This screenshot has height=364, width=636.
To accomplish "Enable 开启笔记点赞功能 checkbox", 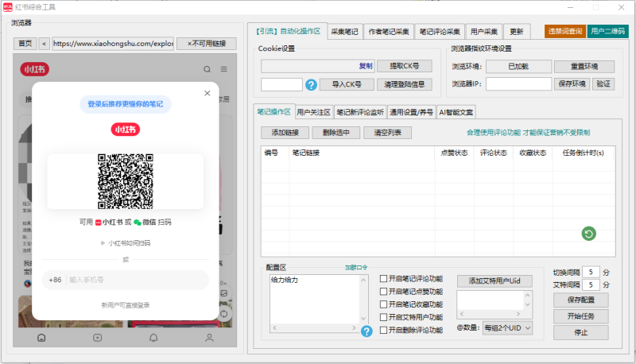I will [x=383, y=292].
